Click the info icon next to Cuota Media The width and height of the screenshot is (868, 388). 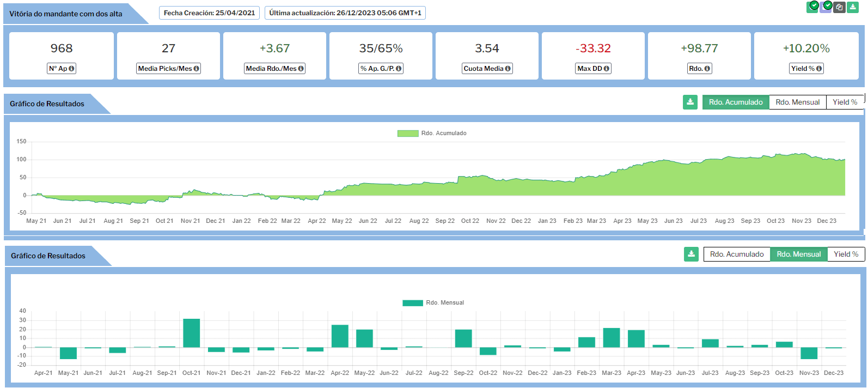pos(508,69)
